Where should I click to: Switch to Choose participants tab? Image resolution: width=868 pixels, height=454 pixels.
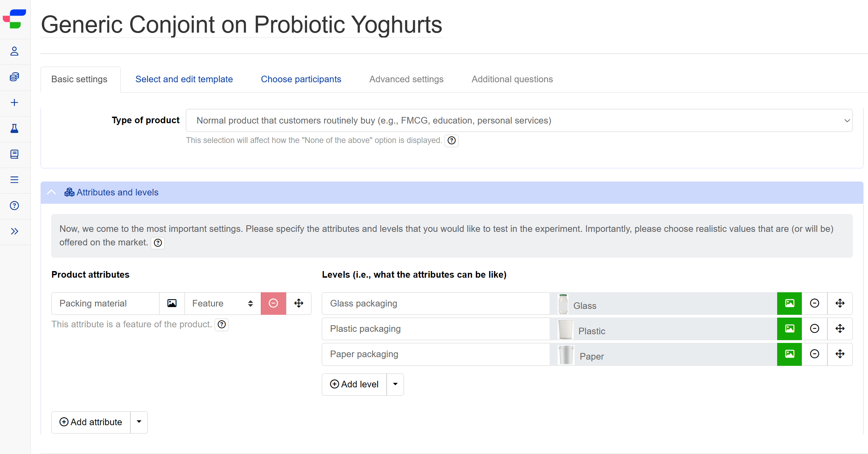pyautogui.click(x=301, y=79)
